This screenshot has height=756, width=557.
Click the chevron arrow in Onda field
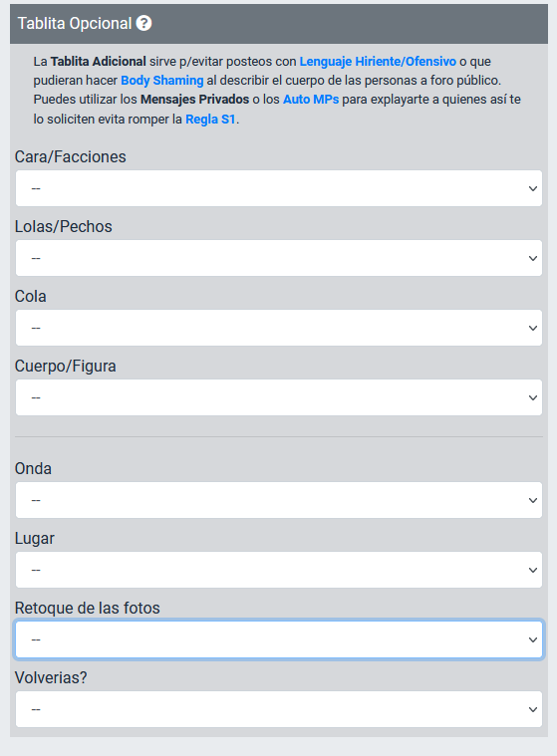point(532,500)
